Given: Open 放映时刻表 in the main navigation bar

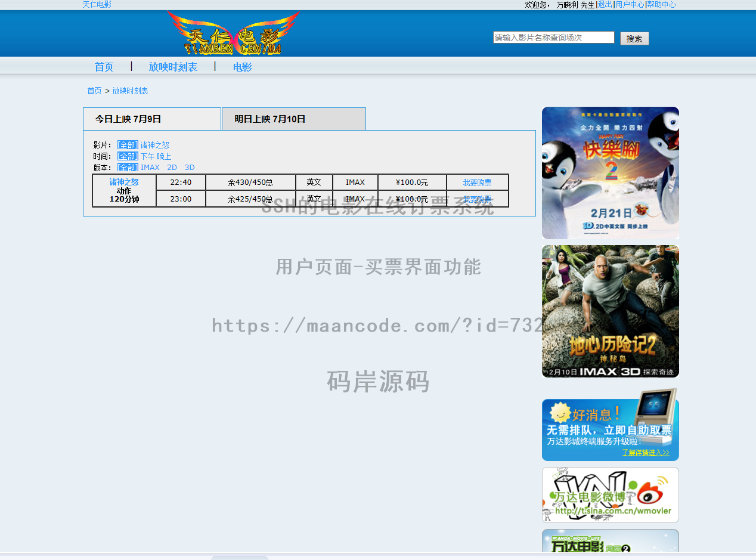Looking at the screenshot, I should 173,67.
